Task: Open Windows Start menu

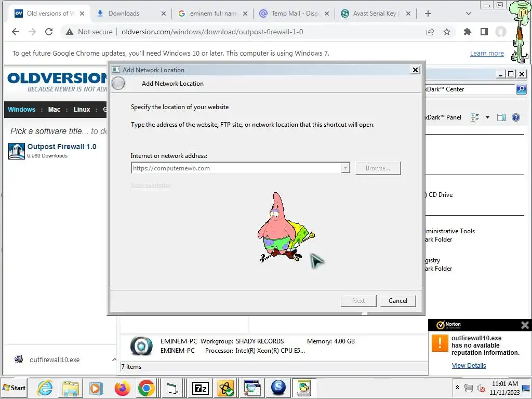Action: point(14,388)
